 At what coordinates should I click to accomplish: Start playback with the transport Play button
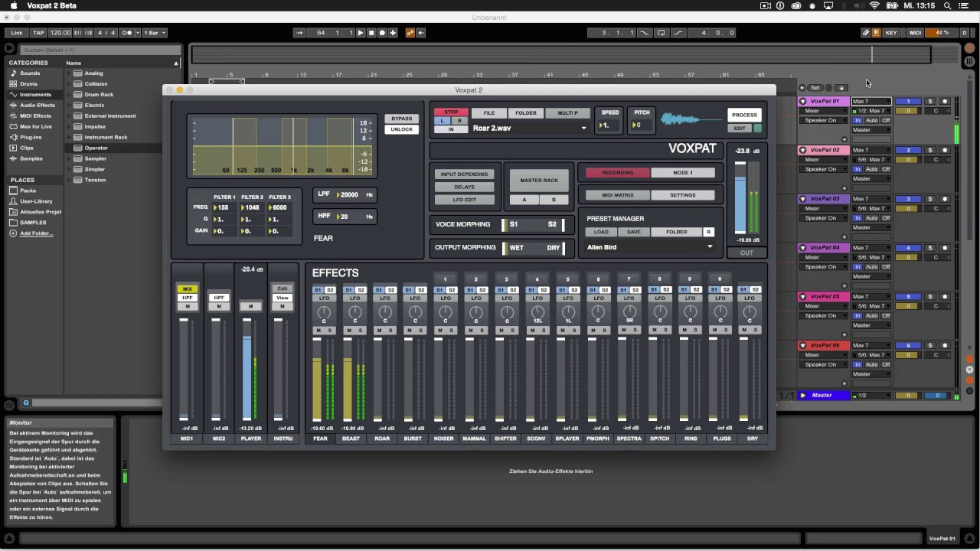pos(361,33)
